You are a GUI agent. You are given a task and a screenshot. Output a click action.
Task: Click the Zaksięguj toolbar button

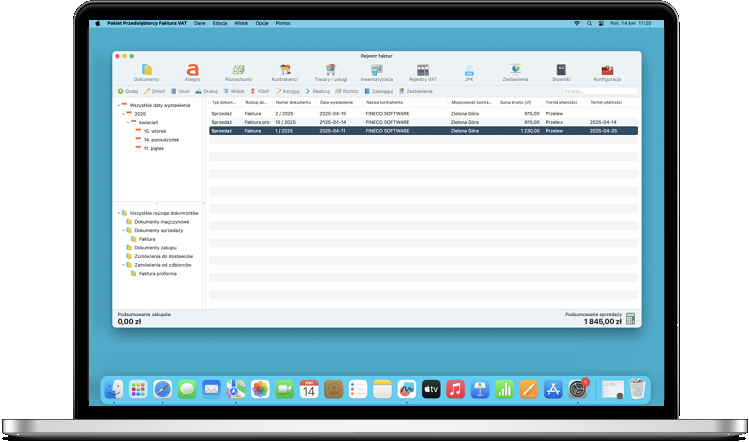[x=378, y=91]
